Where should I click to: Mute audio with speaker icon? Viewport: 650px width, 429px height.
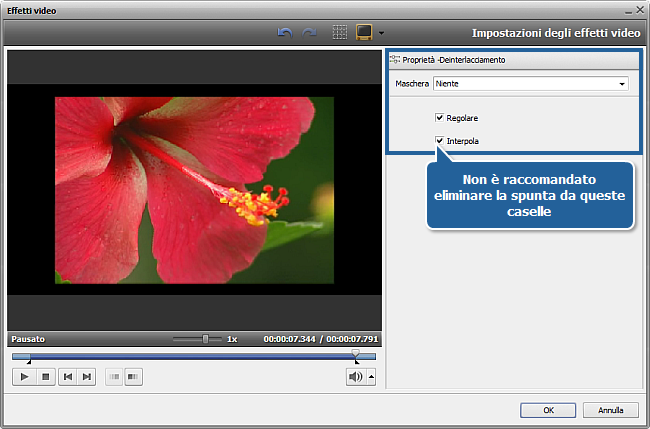coord(355,376)
